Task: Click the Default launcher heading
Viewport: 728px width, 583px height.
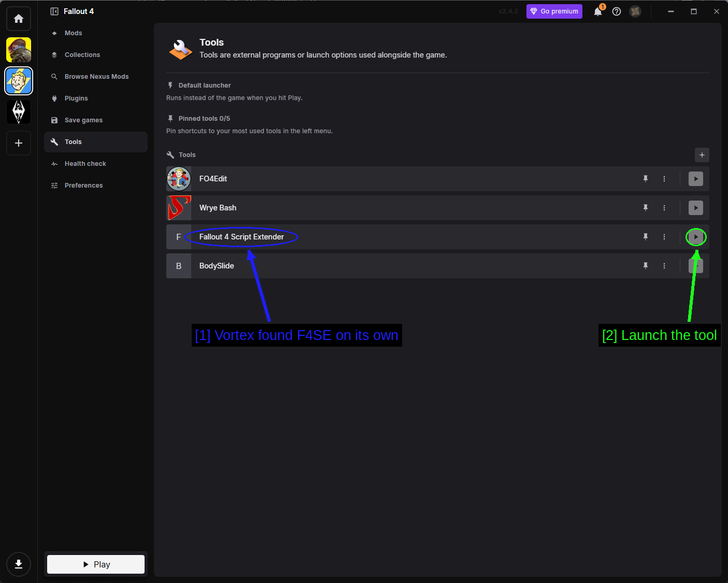Action: pyautogui.click(x=205, y=86)
